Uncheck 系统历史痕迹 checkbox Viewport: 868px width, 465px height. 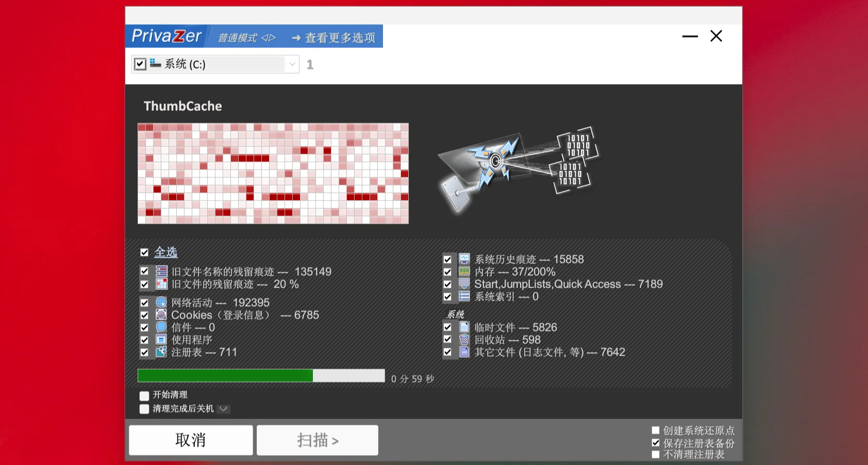point(447,259)
